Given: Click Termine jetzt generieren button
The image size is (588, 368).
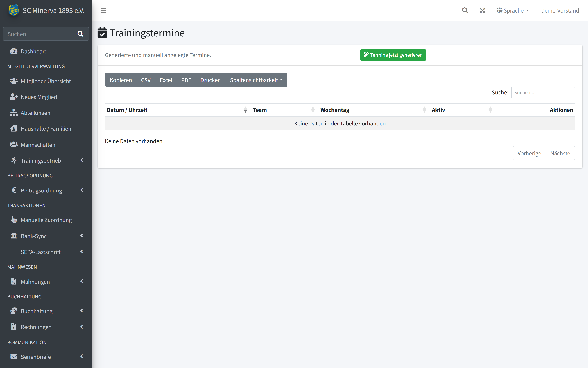Looking at the screenshot, I should (393, 55).
